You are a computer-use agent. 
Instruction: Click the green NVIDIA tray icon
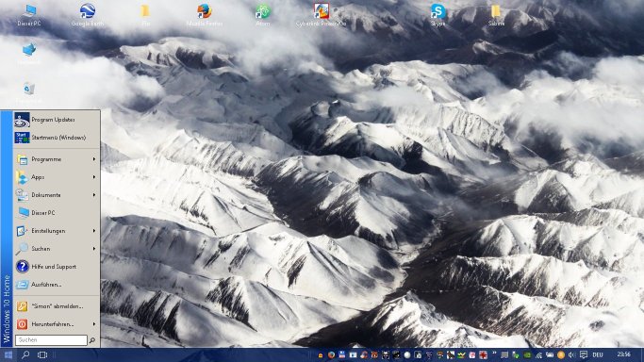pos(527,355)
